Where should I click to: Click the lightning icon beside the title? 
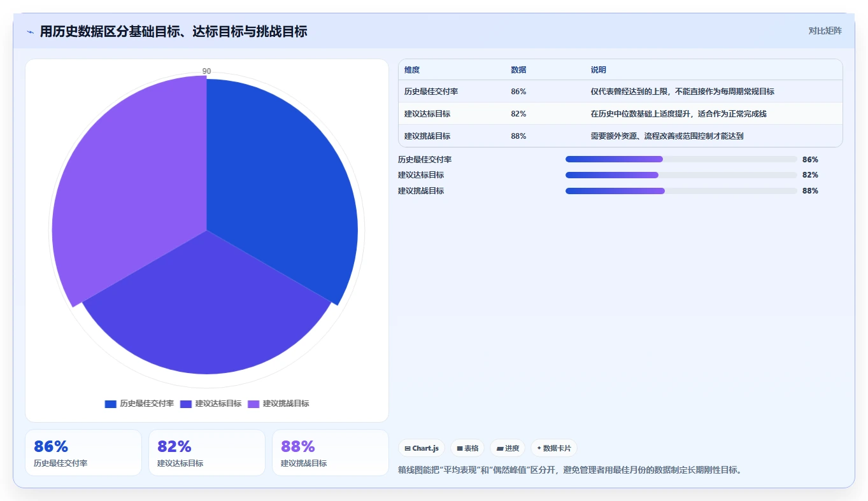tap(30, 31)
